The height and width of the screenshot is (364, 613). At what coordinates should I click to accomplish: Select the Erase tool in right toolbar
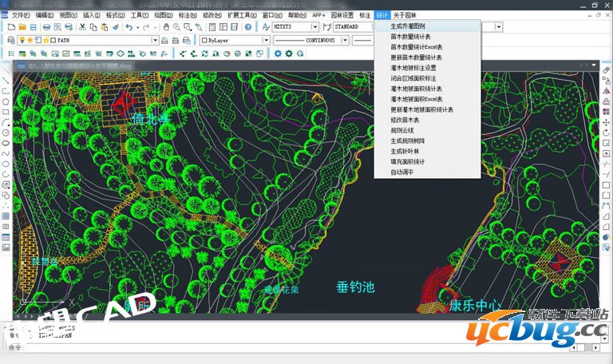pyautogui.click(x=607, y=71)
